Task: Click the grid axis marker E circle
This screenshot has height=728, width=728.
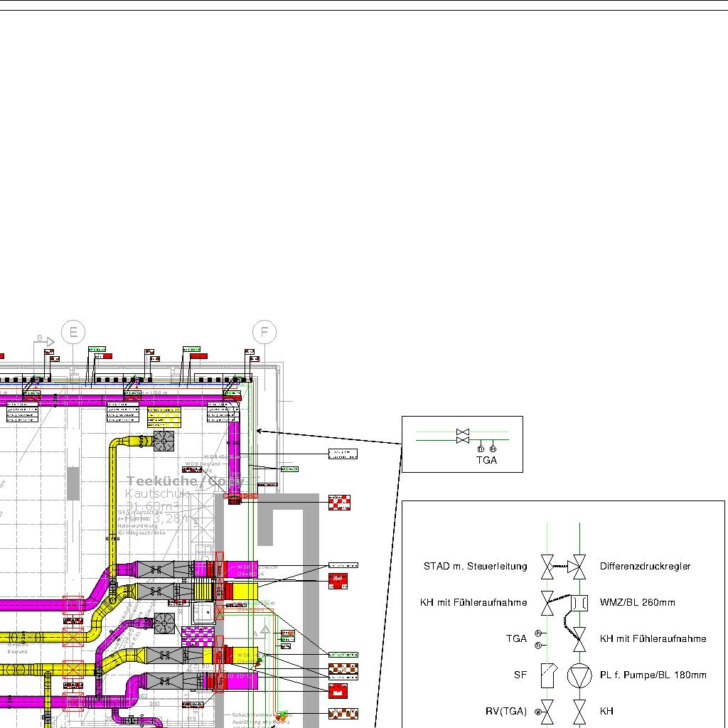Action: (73, 332)
